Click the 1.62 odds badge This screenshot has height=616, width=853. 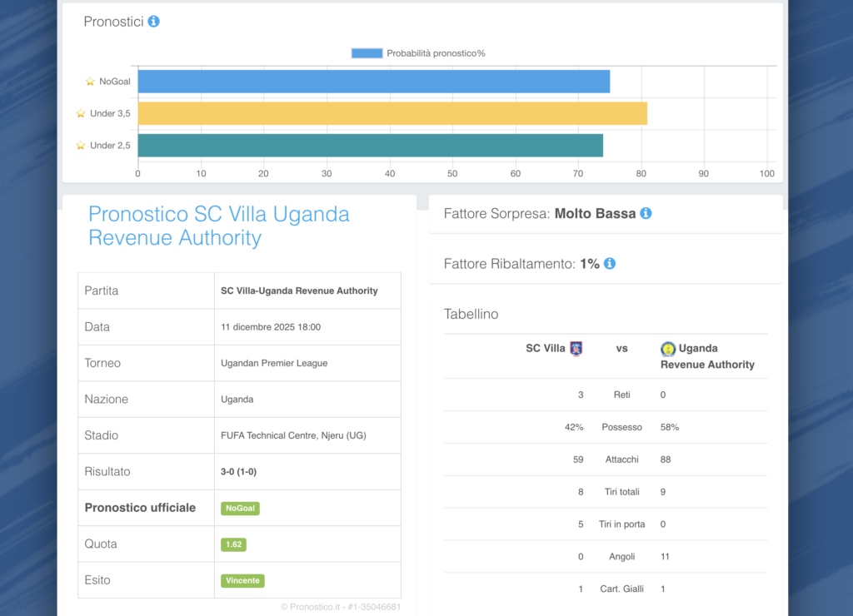click(233, 544)
